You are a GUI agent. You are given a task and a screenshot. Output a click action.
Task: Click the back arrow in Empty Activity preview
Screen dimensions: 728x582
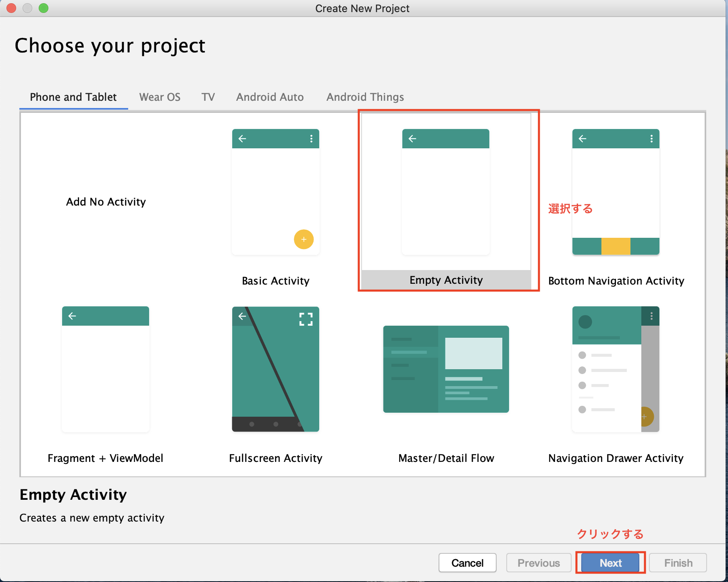coord(412,139)
